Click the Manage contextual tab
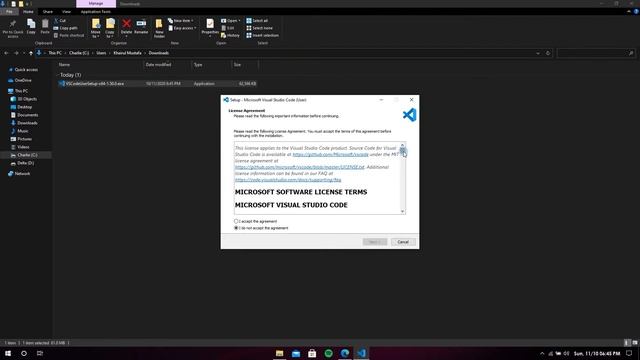Image resolution: width=640 pixels, height=360 pixels. tap(96, 4)
